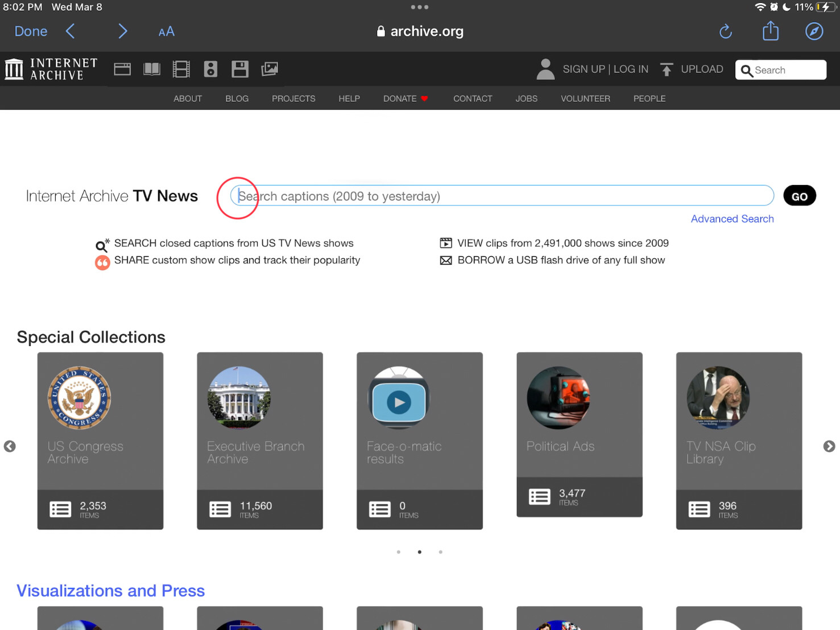
Task: Click the BORROW envelope icon
Action: coord(446,260)
